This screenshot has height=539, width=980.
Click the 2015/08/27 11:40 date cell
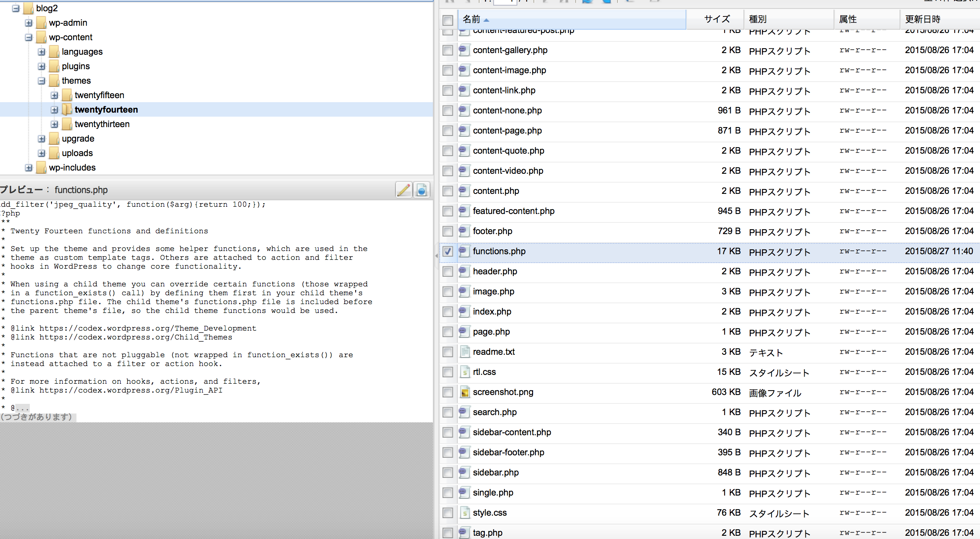[x=939, y=251]
